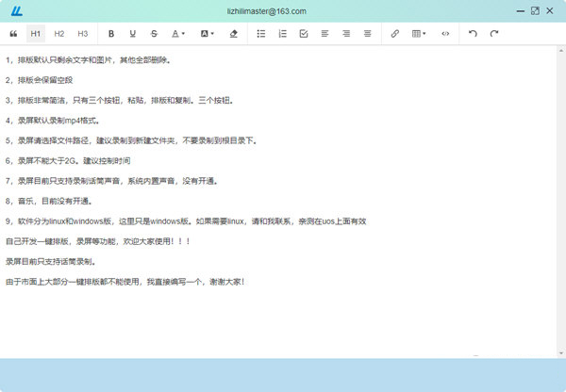This screenshot has width=566, height=392.
Task: Expand the insert table dropdown
Action: coord(419,33)
